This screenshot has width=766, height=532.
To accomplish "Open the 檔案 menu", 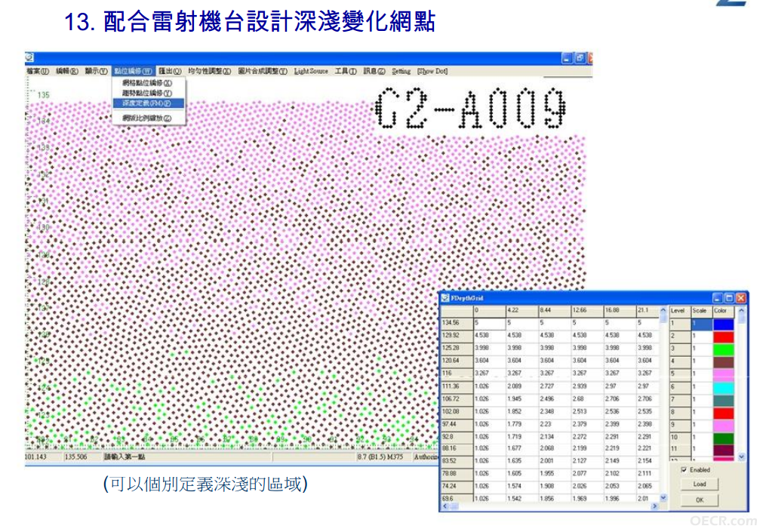I will click(38, 72).
